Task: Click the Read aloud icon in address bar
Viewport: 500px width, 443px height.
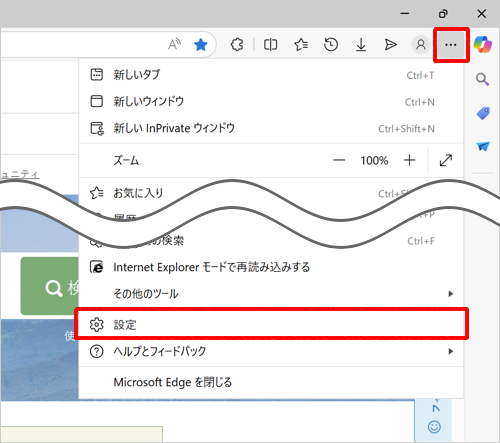Action: 174,44
